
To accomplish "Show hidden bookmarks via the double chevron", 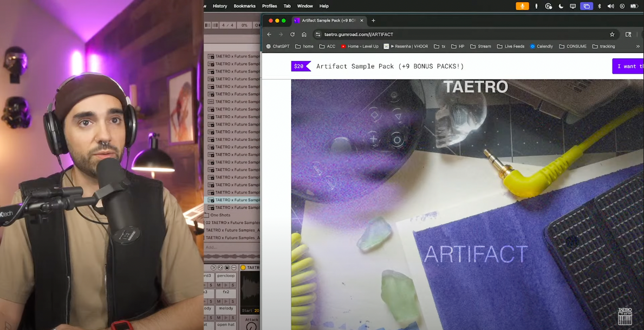I will point(638,47).
